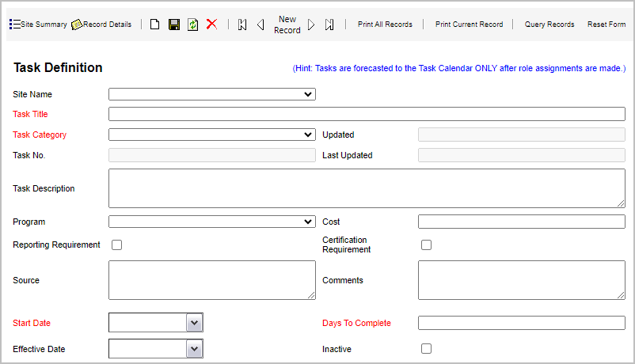The height and width of the screenshot is (364, 635).
Task: Open the Site Summary view
Action: (x=38, y=25)
